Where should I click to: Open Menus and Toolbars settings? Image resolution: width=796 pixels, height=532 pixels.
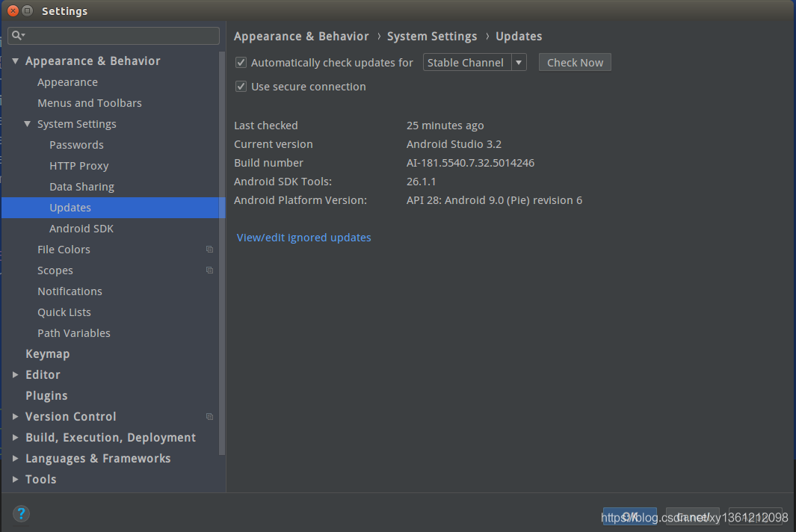click(90, 103)
